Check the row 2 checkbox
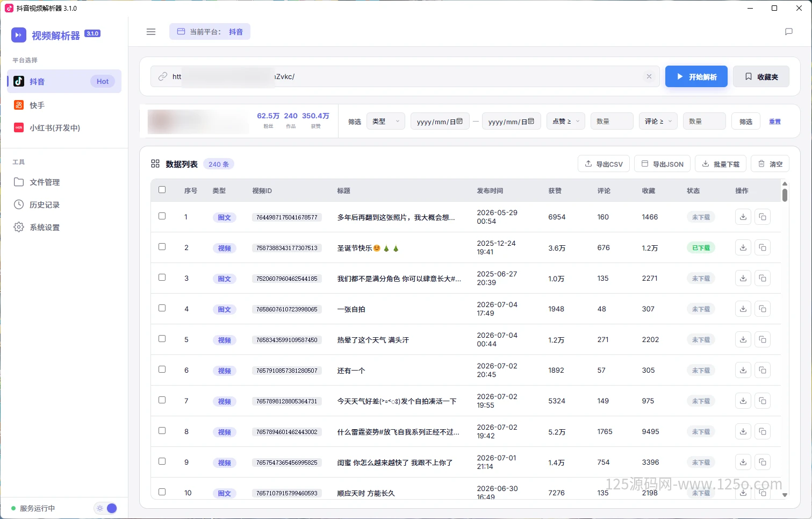 (x=162, y=247)
